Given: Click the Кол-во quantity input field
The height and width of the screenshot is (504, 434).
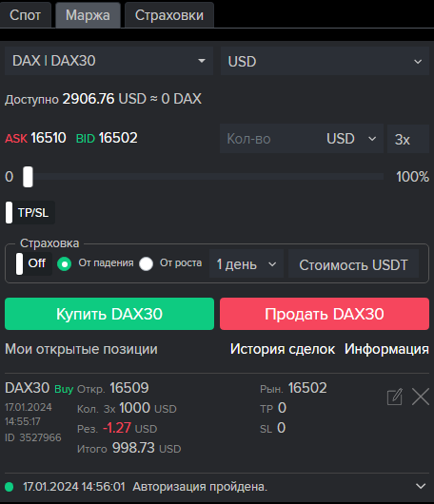Looking at the screenshot, I should coord(271,139).
